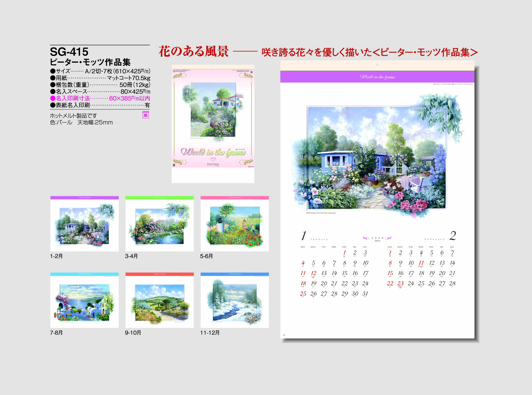Click the ホットメルト製品です note

(x=74, y=116)
